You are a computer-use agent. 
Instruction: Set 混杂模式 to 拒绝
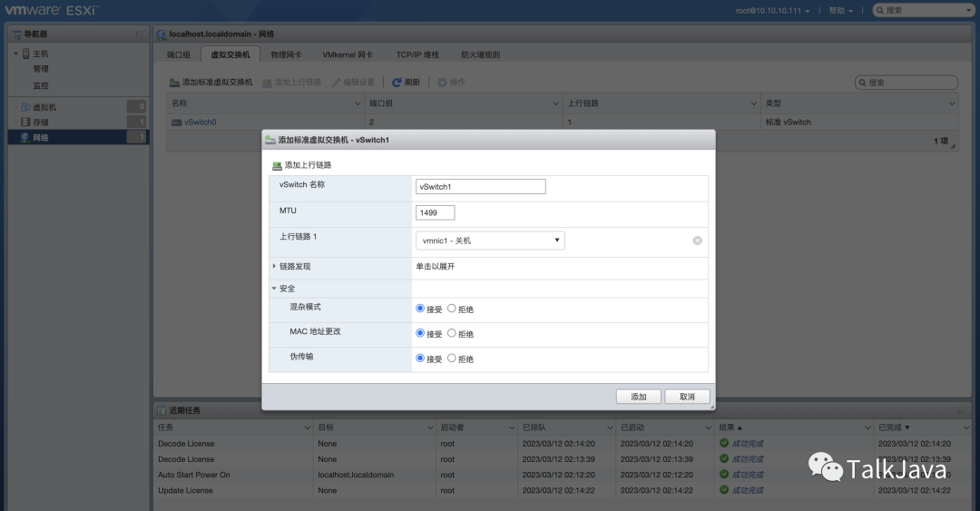(452, 309)
